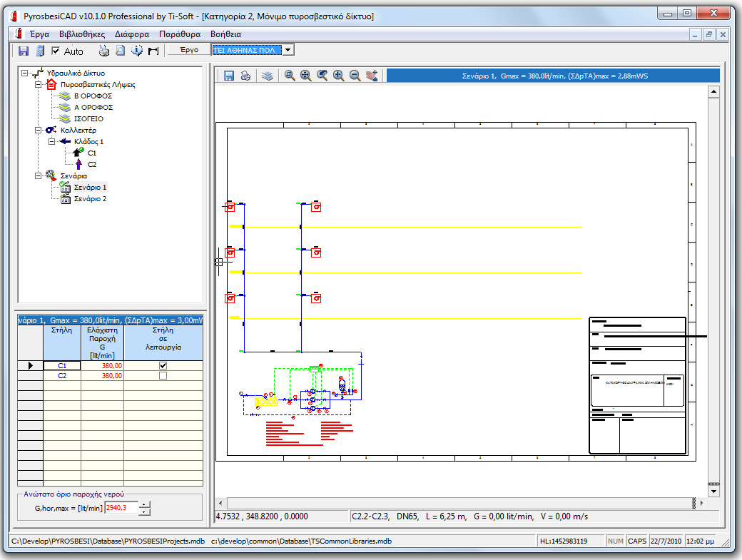742x560 pixels.
Task: Click the Info icon on main toolbar
Action: 137,51
